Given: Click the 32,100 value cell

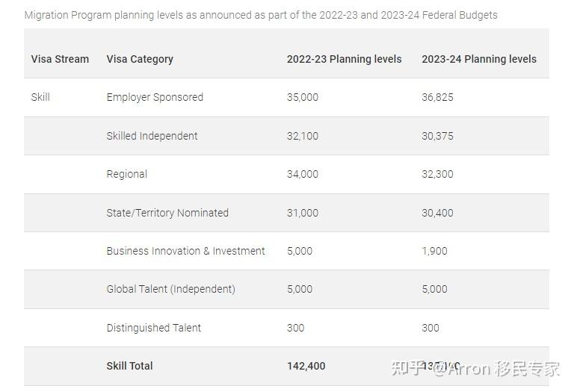Looking at the screenshot, I should point(303,136).
